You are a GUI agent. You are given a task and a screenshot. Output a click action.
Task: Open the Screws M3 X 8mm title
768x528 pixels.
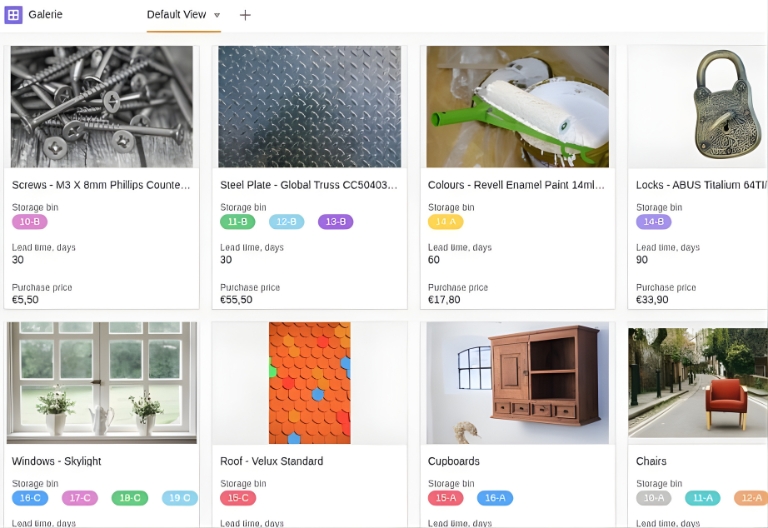click(100, 185)
